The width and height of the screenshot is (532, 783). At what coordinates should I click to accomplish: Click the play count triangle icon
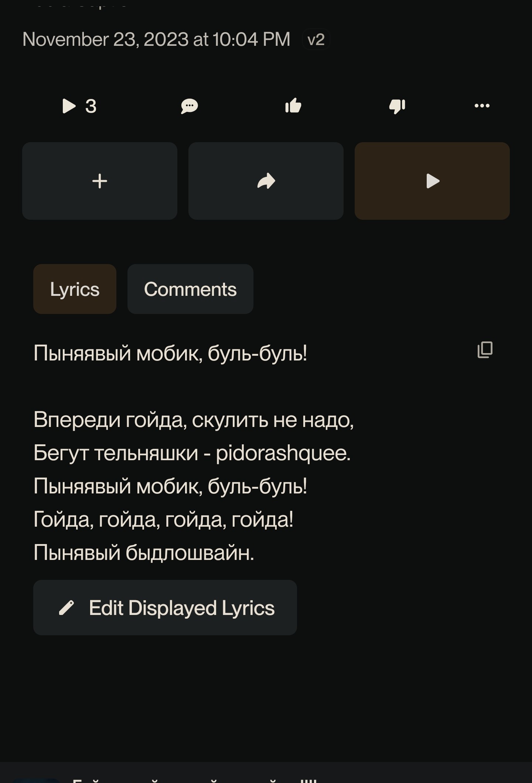(69, 106)
